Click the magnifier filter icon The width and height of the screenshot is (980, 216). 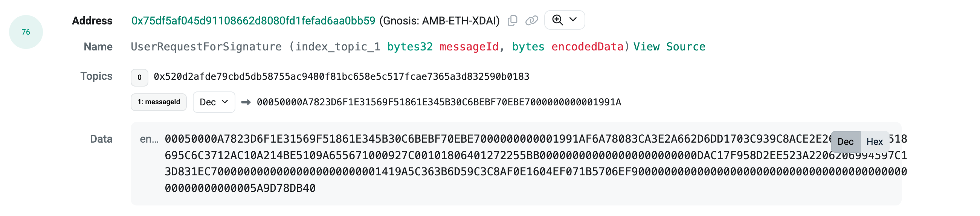(x=557, y=20)
